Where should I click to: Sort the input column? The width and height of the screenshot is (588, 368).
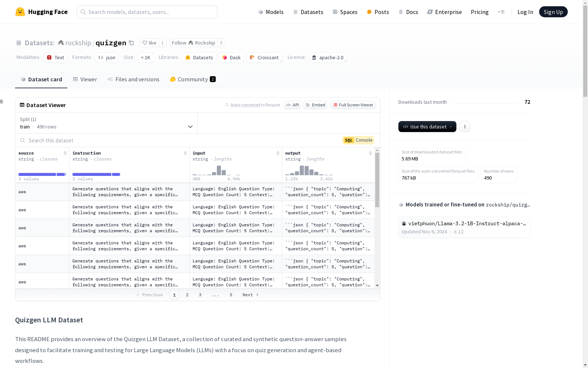[278, 153]
